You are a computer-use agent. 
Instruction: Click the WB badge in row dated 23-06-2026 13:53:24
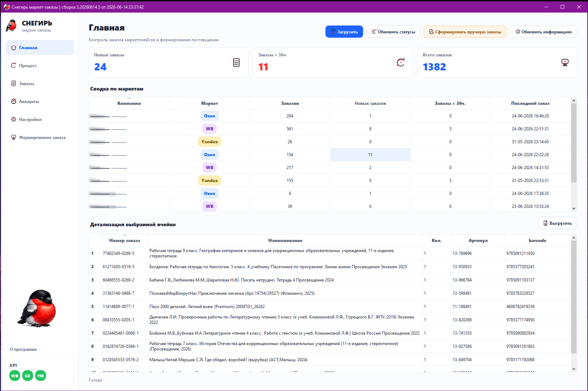(209, 206)
